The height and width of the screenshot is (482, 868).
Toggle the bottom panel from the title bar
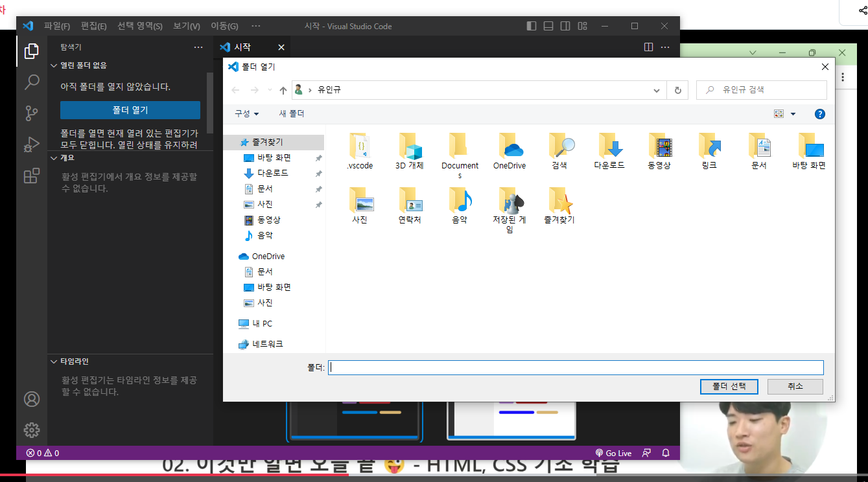[548, 26]
